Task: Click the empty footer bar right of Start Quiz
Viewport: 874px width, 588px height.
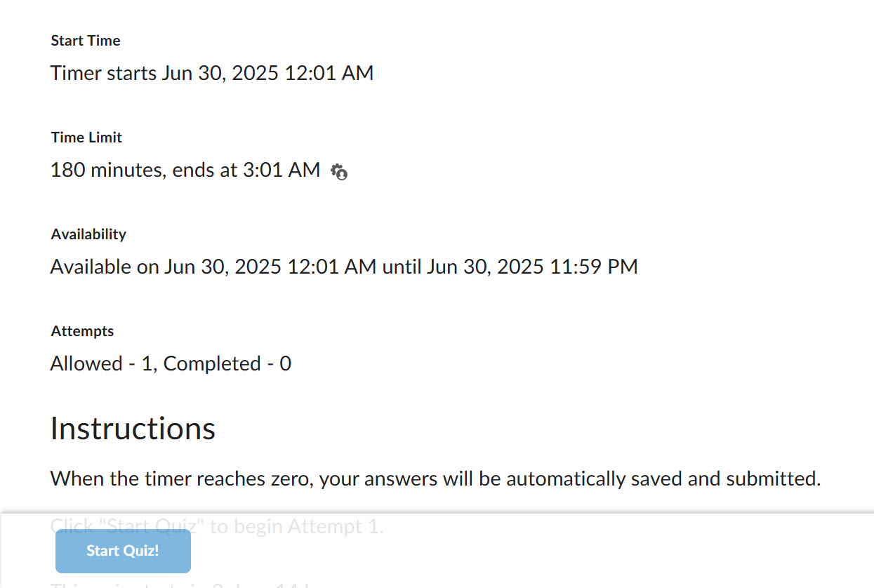Action: [527, 551]
